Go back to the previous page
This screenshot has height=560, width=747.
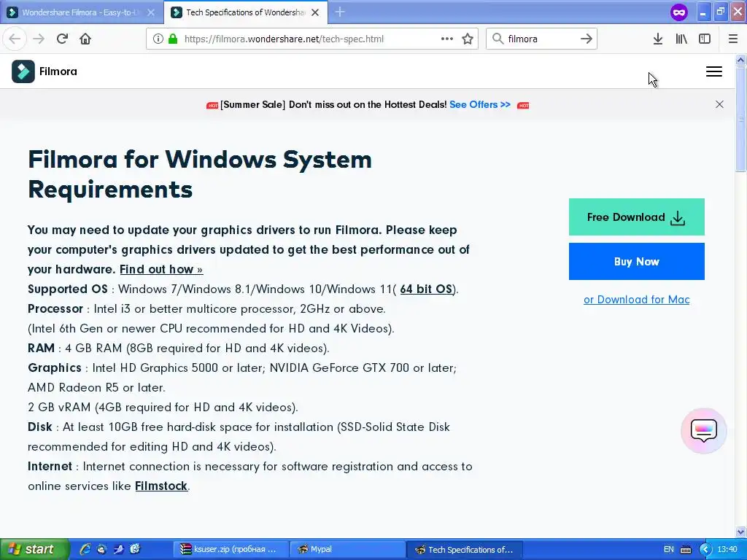15,39
